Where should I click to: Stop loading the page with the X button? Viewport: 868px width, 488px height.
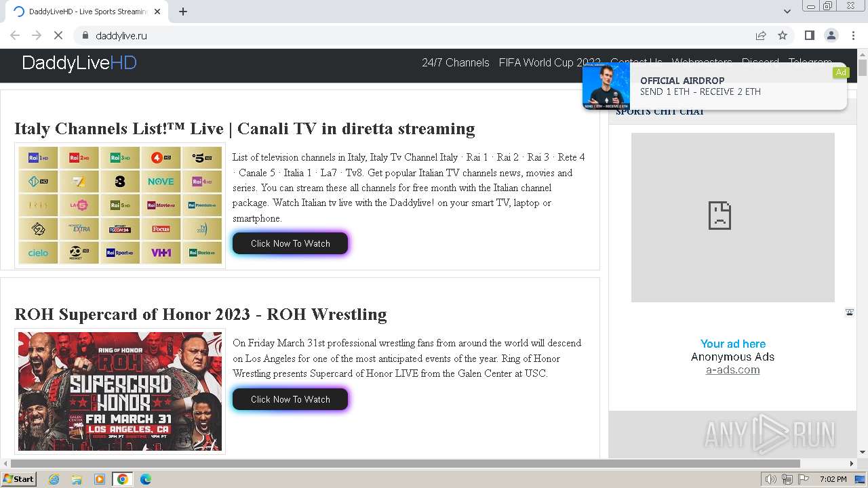pos(58,35)
